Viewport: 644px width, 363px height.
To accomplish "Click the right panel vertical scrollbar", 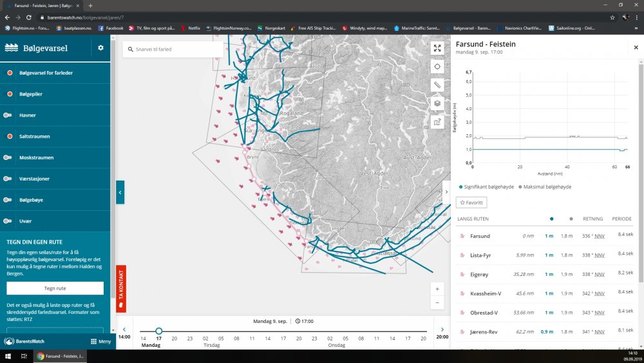I will (641, 173).
